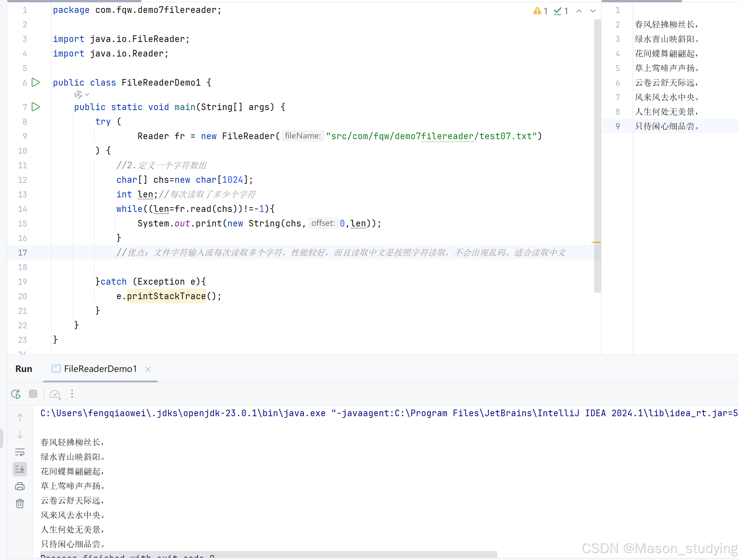The width and height of the screenshot is (739, 560).
Task: Select the FileReaderDemo1 run tab
Action: coord(100,369)
